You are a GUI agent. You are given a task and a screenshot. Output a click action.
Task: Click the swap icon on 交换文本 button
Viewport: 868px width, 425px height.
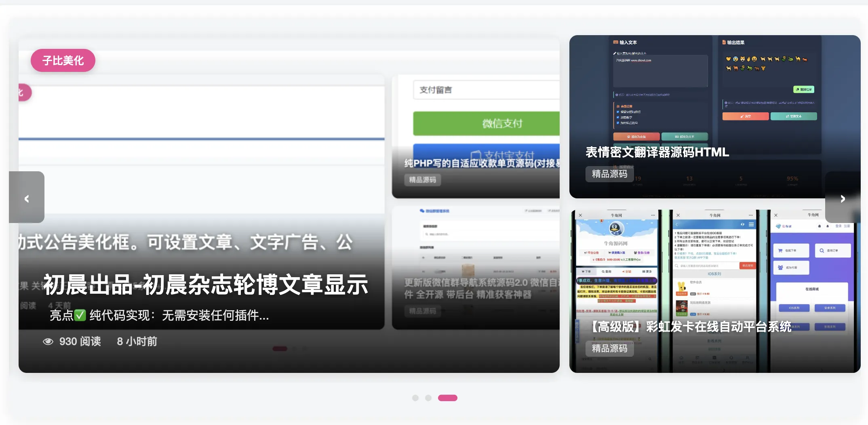pyautogui.click(x=787, y=116)
